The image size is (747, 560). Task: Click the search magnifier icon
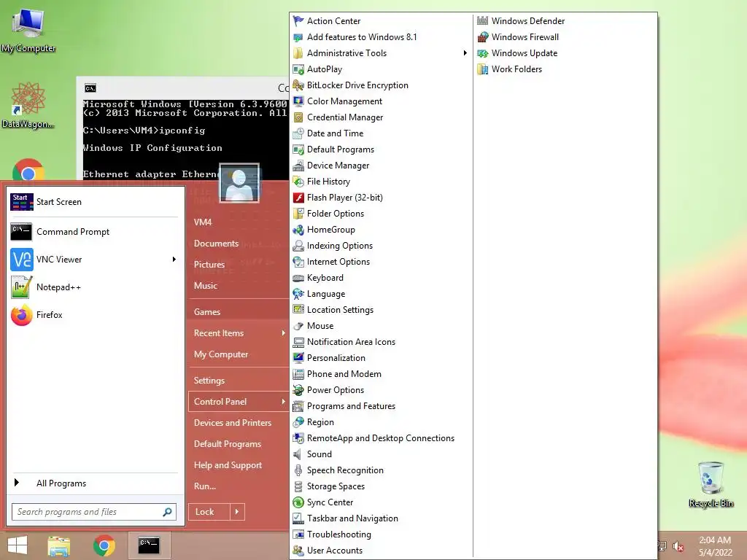167,512
